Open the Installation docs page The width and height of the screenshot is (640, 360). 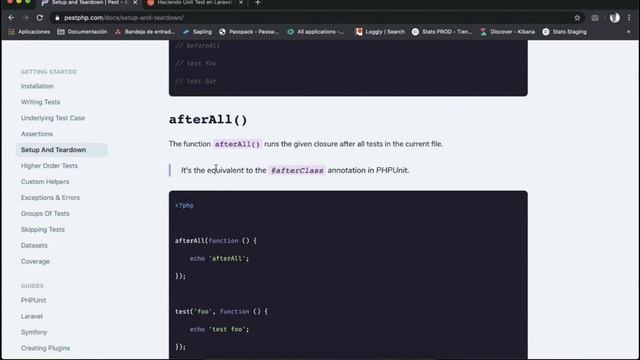coord(37,86)
